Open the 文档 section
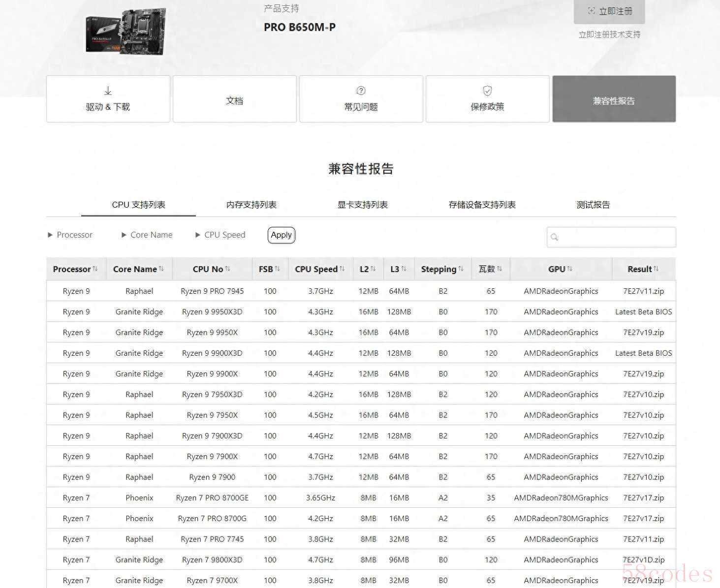Viewport: 720px width, 588px height. click(235, 99)
